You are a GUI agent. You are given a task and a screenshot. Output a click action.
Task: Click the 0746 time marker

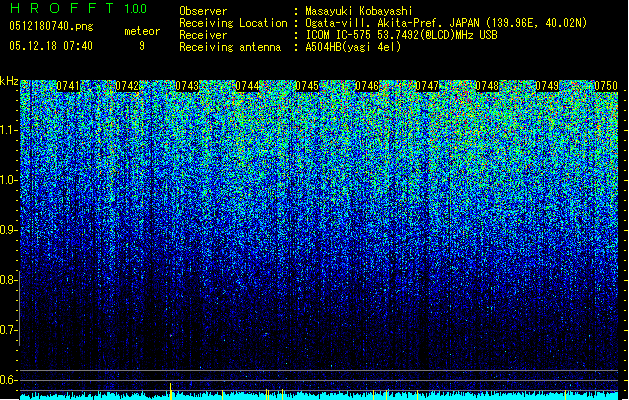point(367,86)
